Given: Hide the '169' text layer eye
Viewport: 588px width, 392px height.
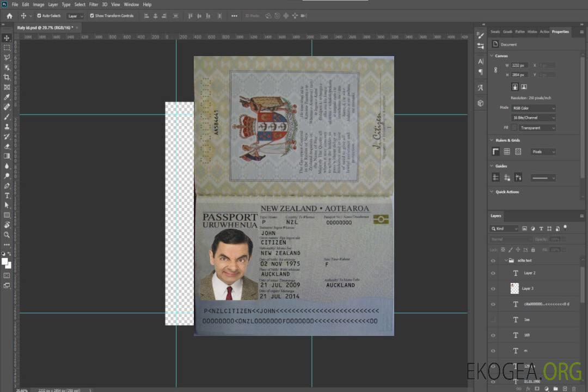Looking at the screenshot, I should pyautogui.click(x=493, y=335).
